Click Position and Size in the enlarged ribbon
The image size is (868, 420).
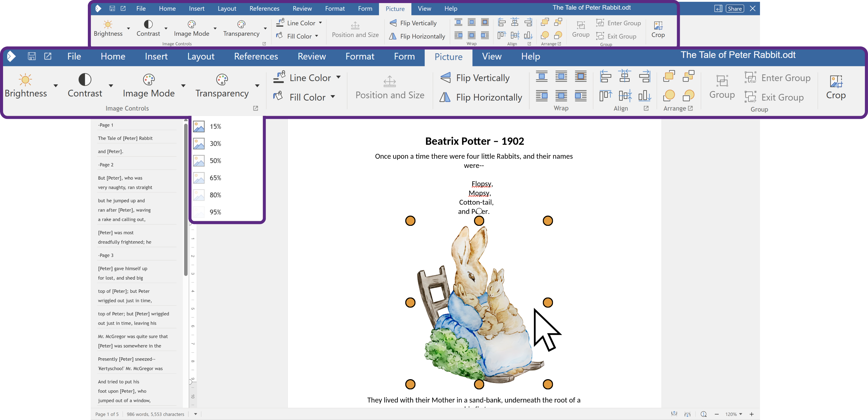pos(390,88)
